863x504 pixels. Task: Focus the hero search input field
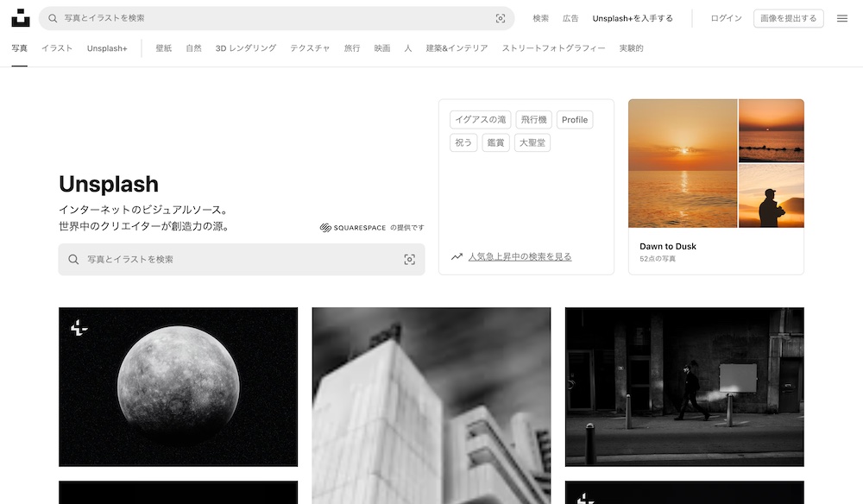242,259
